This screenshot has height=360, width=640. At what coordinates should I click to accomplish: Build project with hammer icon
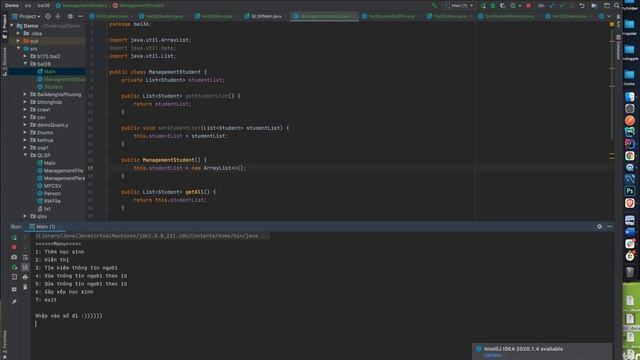pyautogui.click(x=434, y=6)
